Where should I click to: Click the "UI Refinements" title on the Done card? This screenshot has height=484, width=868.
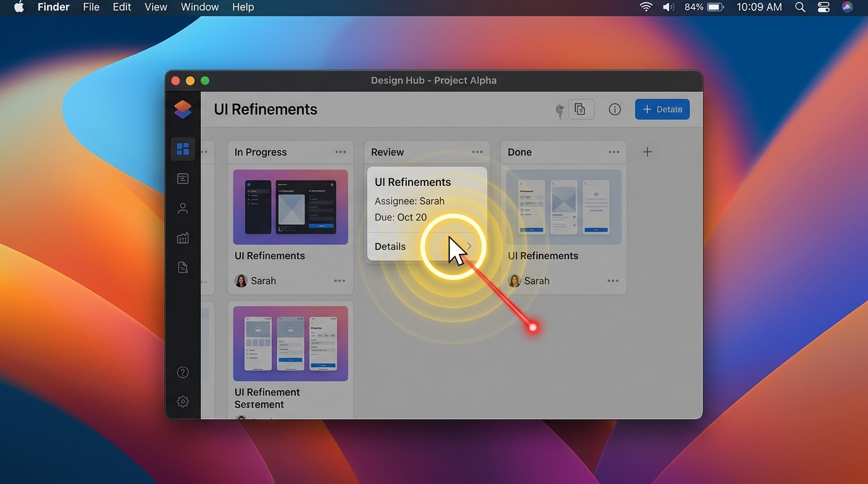pyautogui.click(x=543, y=256)
